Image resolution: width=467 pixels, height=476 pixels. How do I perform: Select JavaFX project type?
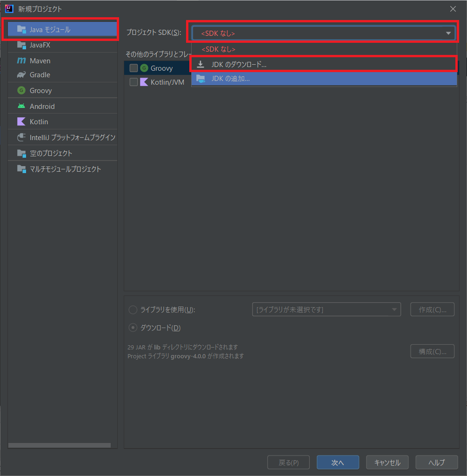62,45
